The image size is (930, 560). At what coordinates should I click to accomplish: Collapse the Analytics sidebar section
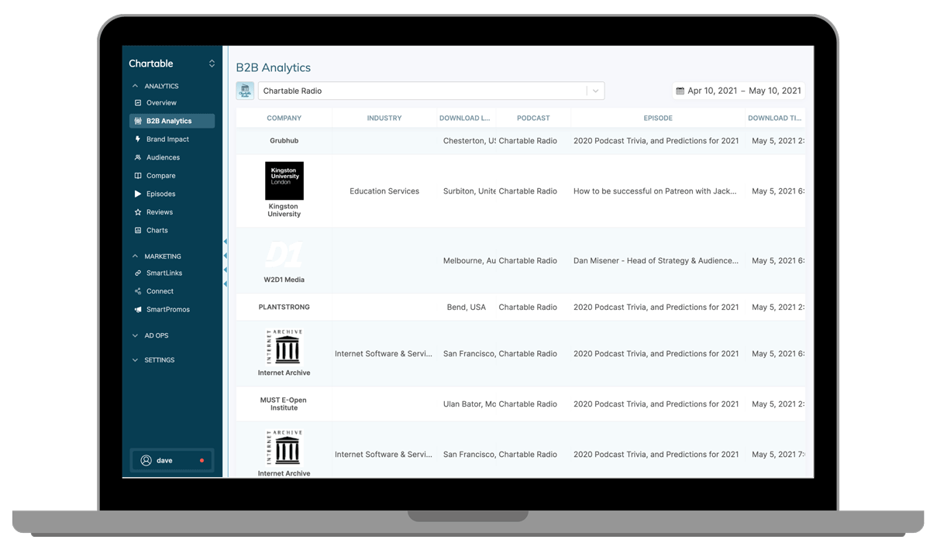click(156, 86)
